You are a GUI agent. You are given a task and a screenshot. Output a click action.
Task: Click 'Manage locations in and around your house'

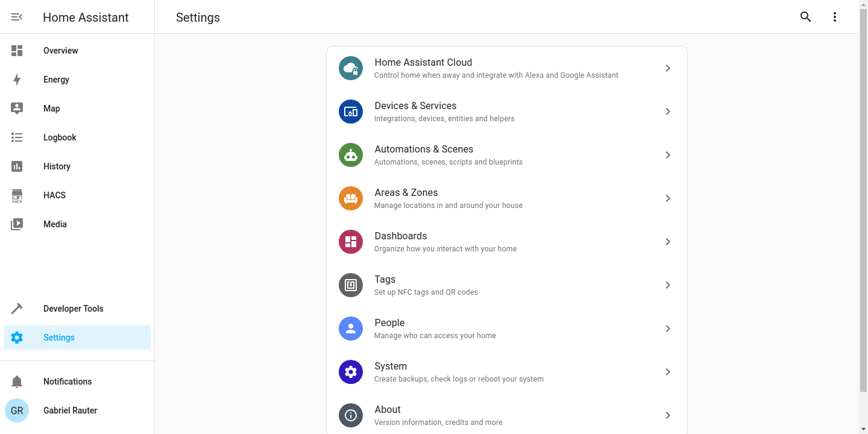(x=448, y=206)
